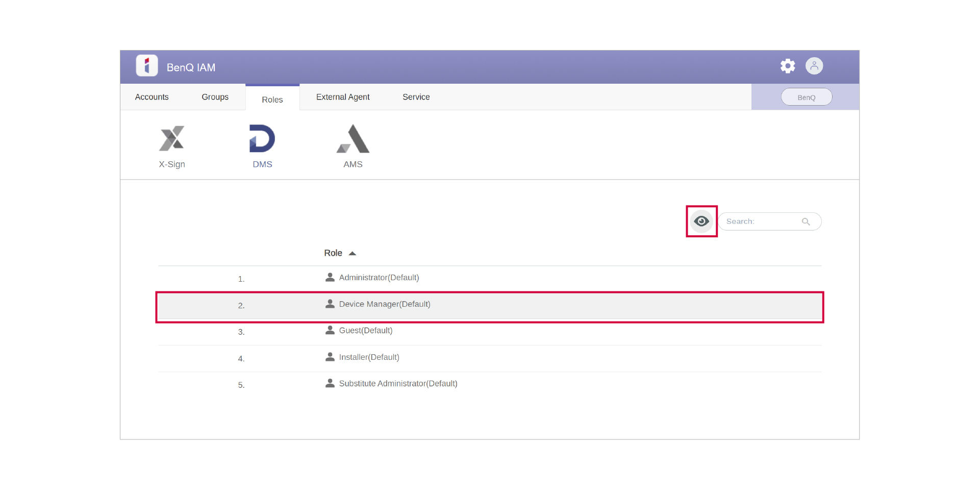Viewport: 980px width, 491px height.
Task: Open settings via the gear icon
Action: pos(788,66)
